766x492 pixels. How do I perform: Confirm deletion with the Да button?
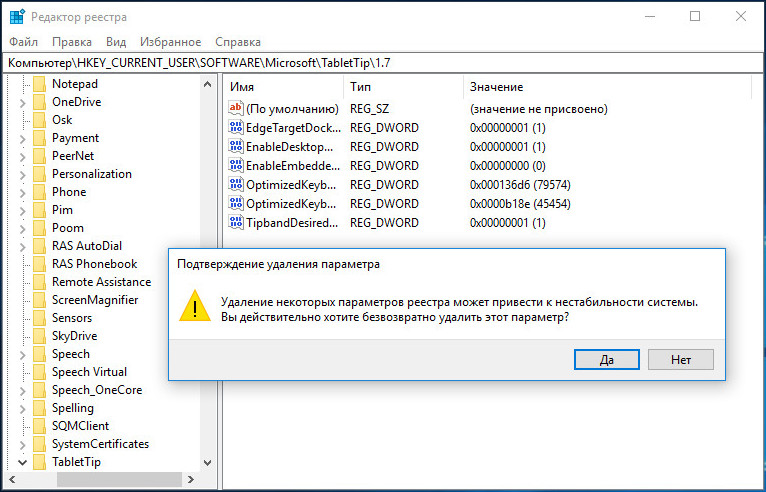click(x=607, y=360)
